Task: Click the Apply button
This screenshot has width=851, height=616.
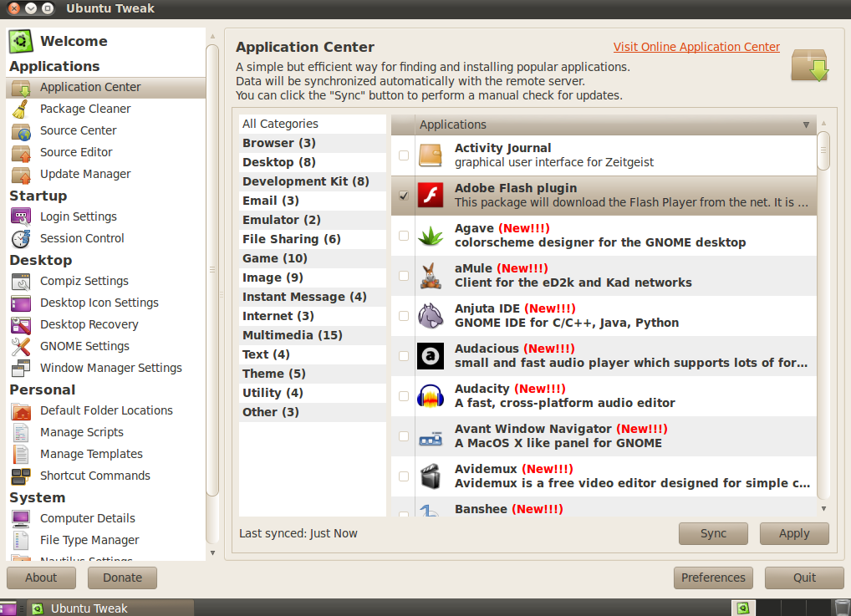Action: click(794, 533)
